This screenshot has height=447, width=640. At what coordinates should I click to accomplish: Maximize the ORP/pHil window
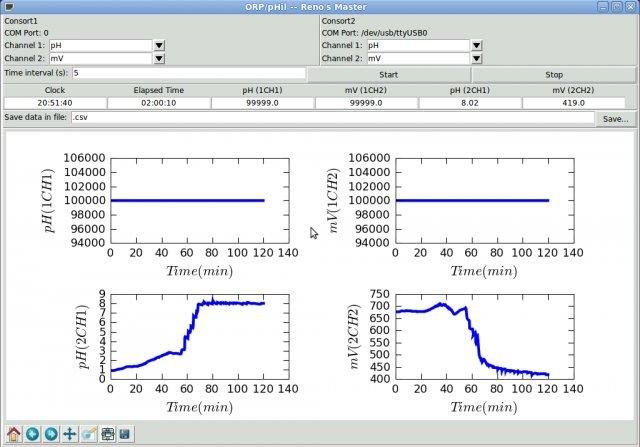click(617, 7)
